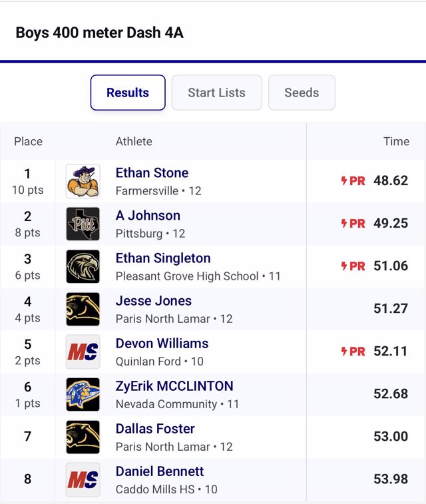Click Caddo Mills HS MS logo

[83, 480]
